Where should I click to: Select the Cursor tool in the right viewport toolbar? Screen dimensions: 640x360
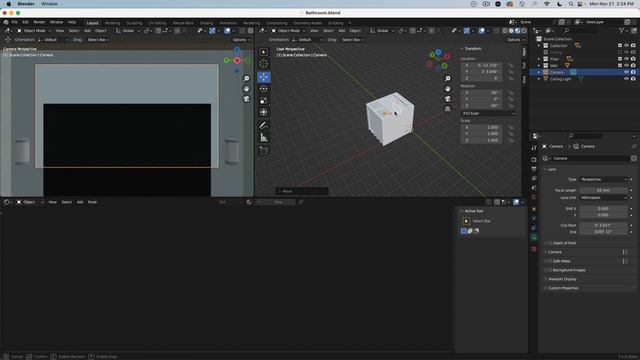click(264, 64)
